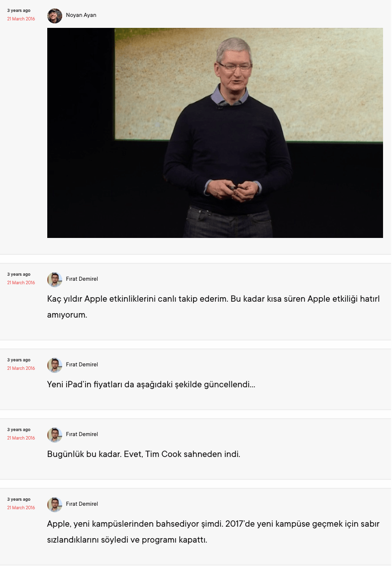392x566 pixels.
Task: Click the Fırat Demirel name above 'Bugünlük bu kadar'
Action: [82, 434]
